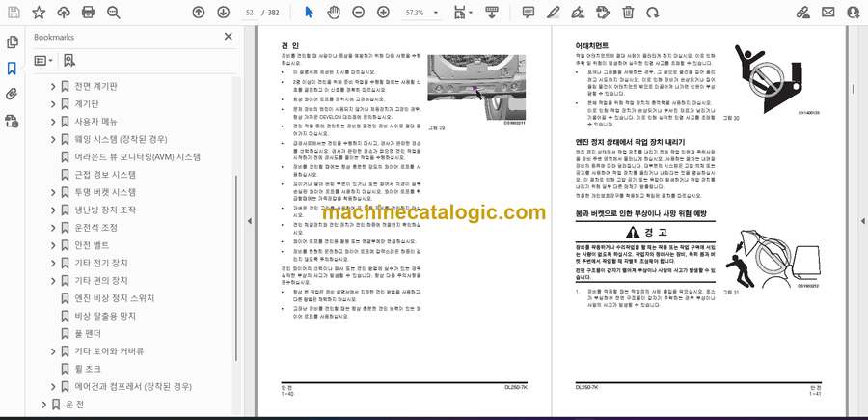
Task: Open the bookmark options list dropdown
Action: pyautogui.click(x=43, y=61)
